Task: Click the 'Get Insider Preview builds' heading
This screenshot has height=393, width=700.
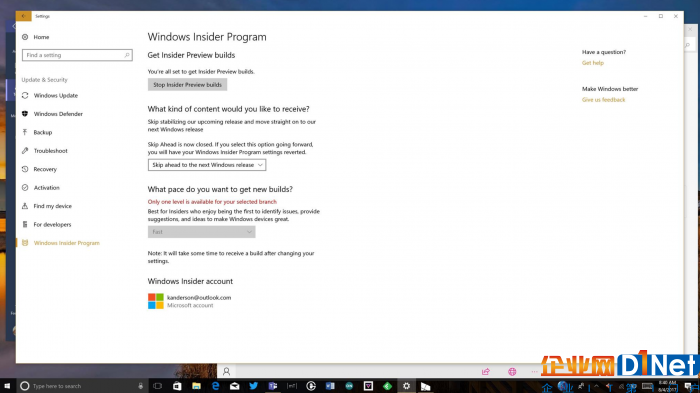Action: coord(192,55)
